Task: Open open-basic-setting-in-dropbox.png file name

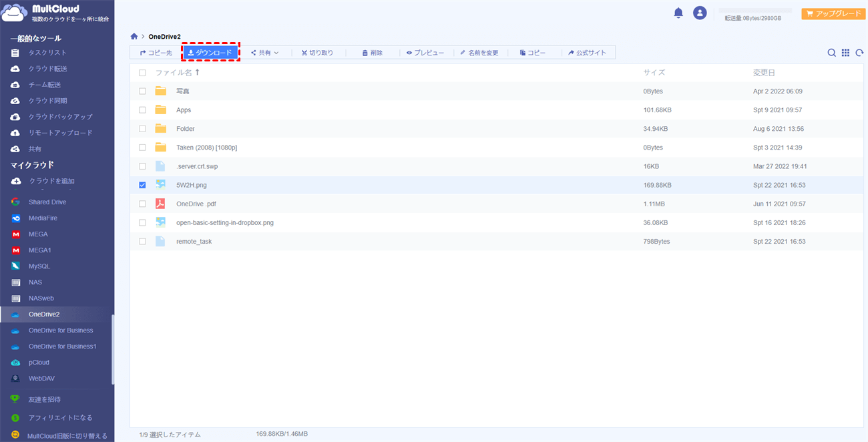Action: pos(225,222)
